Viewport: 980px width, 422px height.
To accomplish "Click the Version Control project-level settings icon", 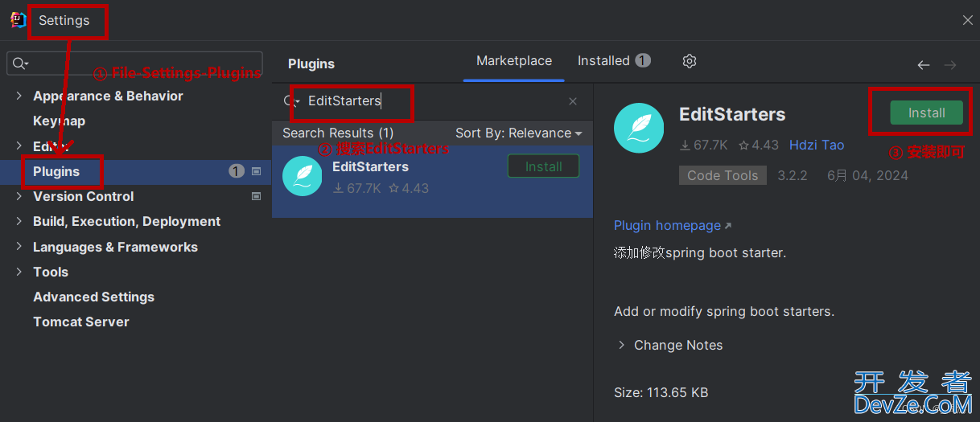I will click(x=257, y=196).
